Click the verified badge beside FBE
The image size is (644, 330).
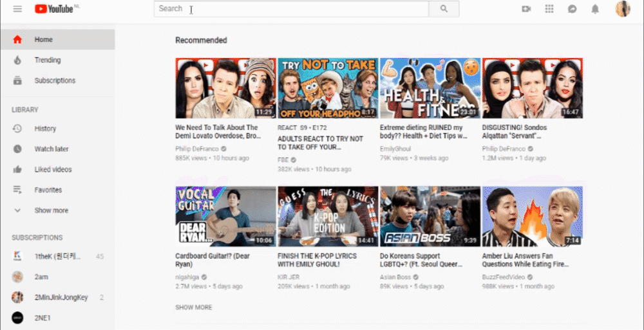point(294,160)
